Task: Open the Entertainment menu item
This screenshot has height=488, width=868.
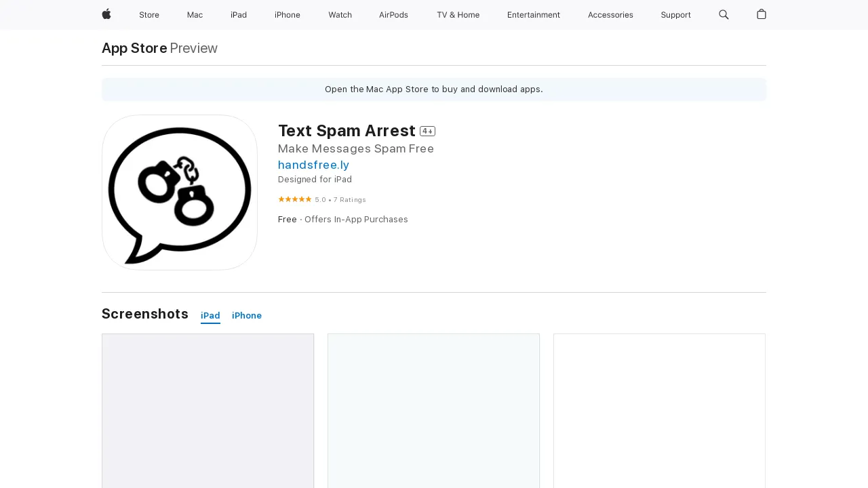Action: coord(534,15)
